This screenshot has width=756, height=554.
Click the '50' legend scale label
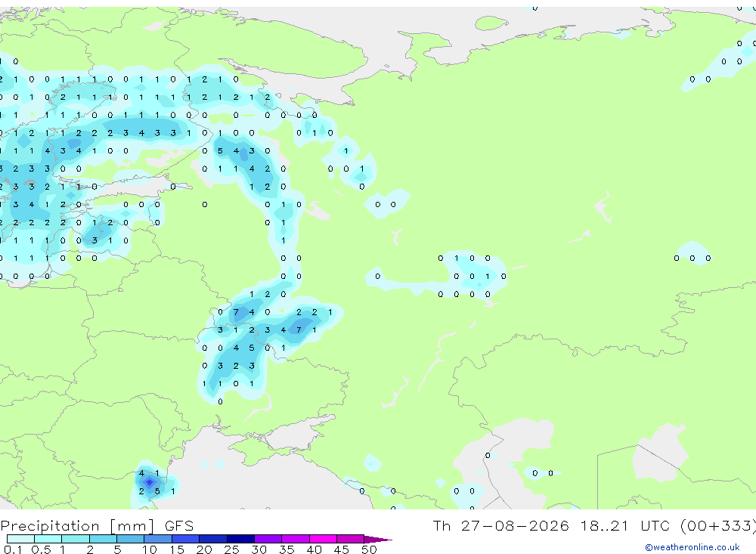(x=370, y=549)
